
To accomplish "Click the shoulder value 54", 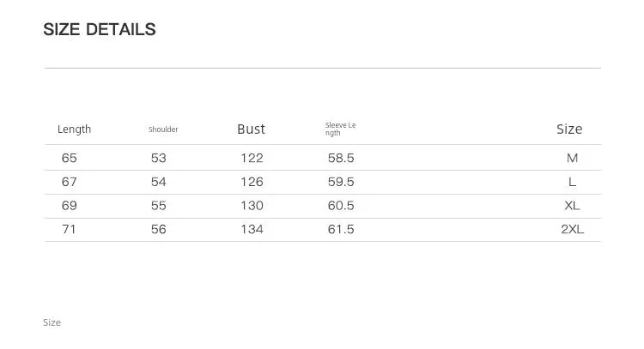I will point(159,182).
